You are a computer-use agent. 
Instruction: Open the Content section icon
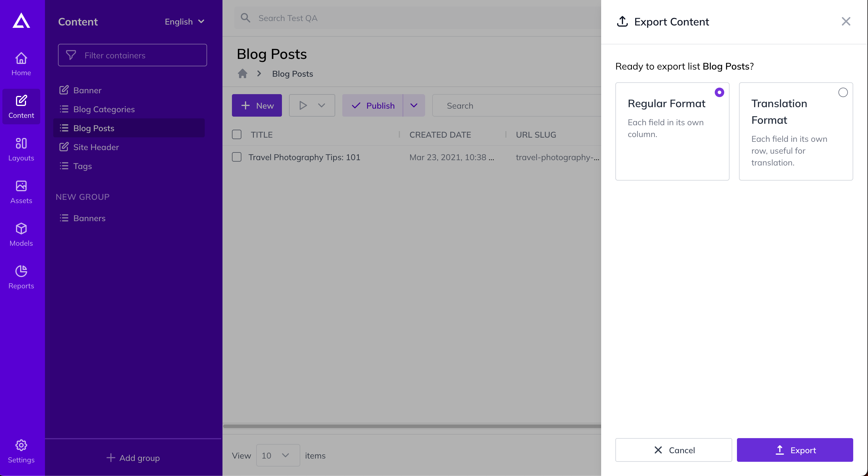point(21,100)
